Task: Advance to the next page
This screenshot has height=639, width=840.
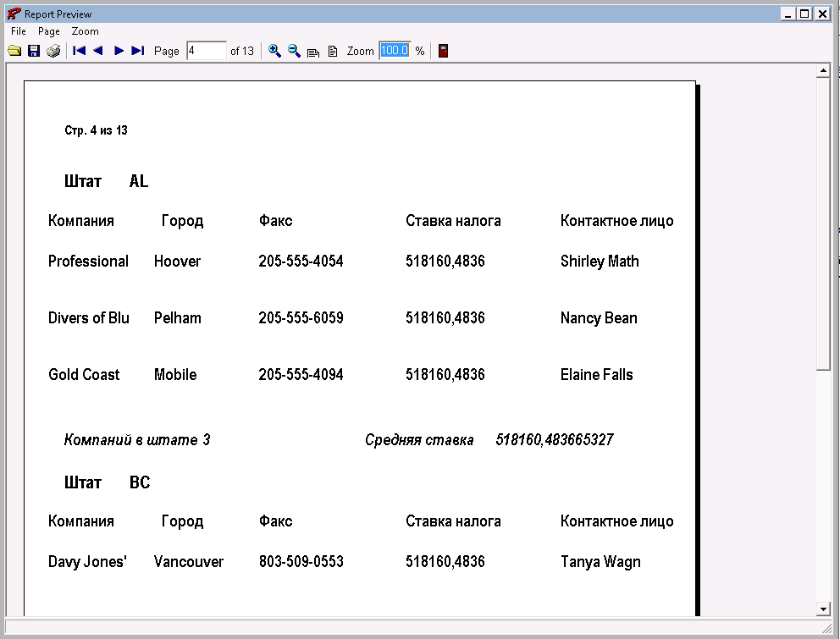Action: (119, 51)
